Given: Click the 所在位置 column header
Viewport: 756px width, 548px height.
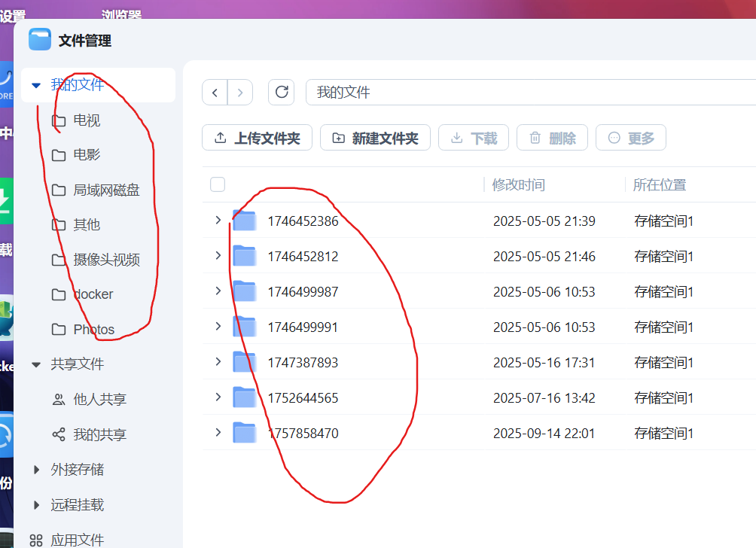Looking at the screenshot, I should click(659, 184).
